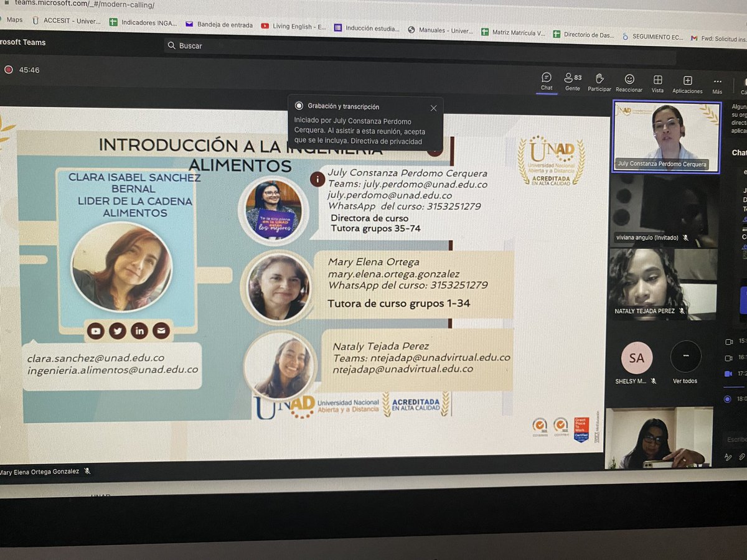Click the Escribe message input in chat

click(x=736, y=439)
